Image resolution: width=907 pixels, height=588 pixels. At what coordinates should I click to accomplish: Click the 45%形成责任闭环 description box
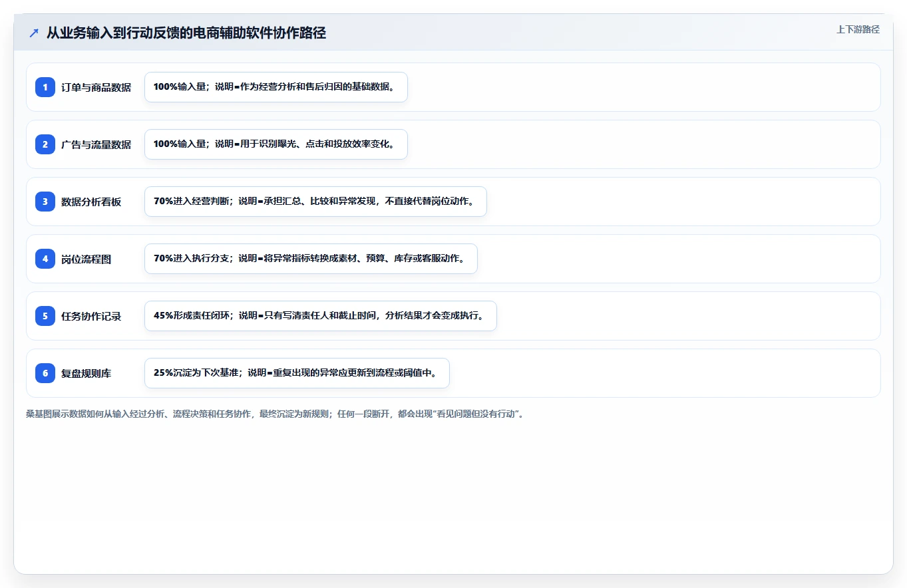click(321, 316)
